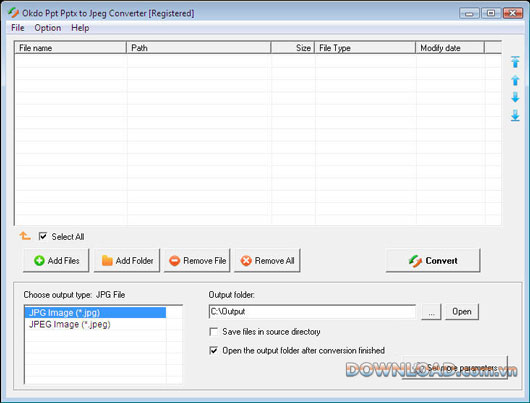Sort by Path column header
The image size is (530, 403).
click(199, 48)
